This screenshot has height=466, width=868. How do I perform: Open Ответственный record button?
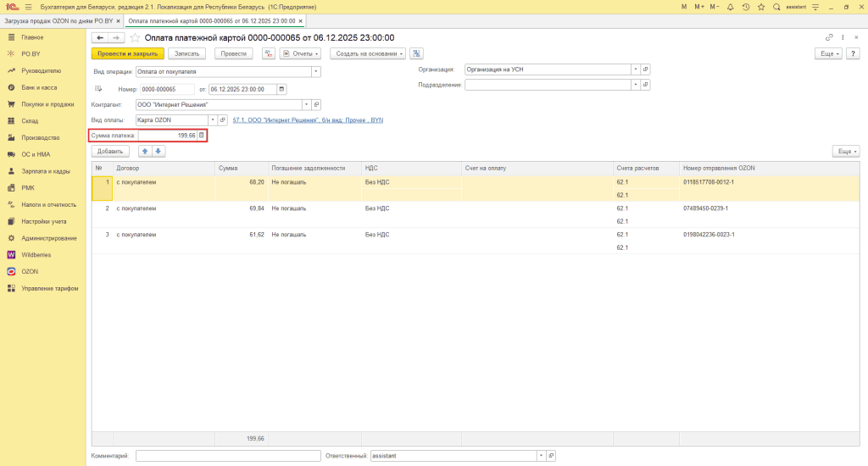[551, 456]
